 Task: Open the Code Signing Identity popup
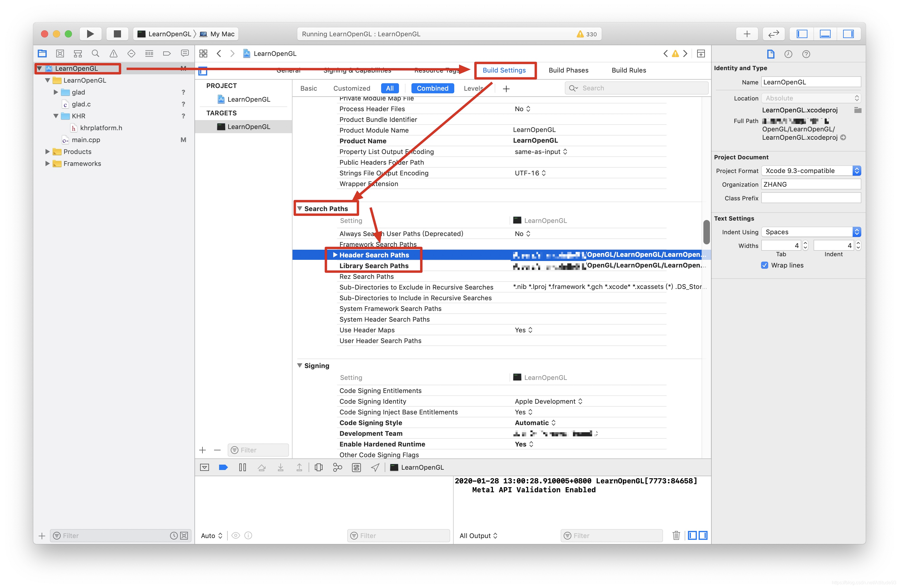[548, 401]
